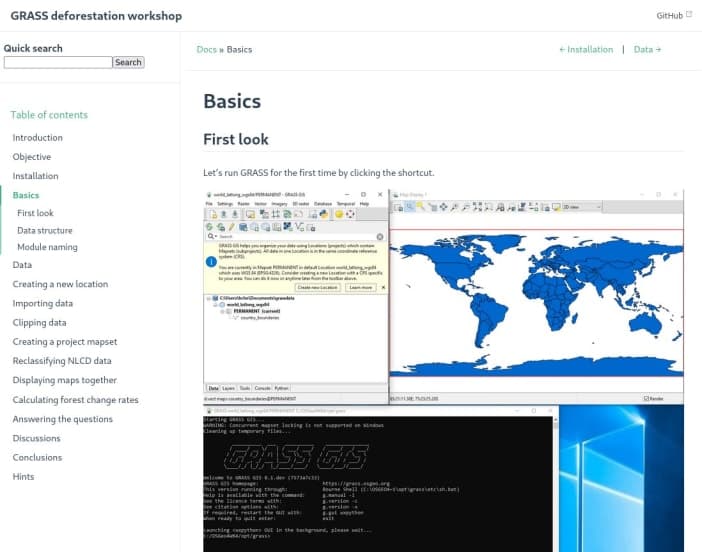Click Python icon in GRASS screenshot toolbar
The width and height of the screenshot is (702, 552).
click(324, 214)
